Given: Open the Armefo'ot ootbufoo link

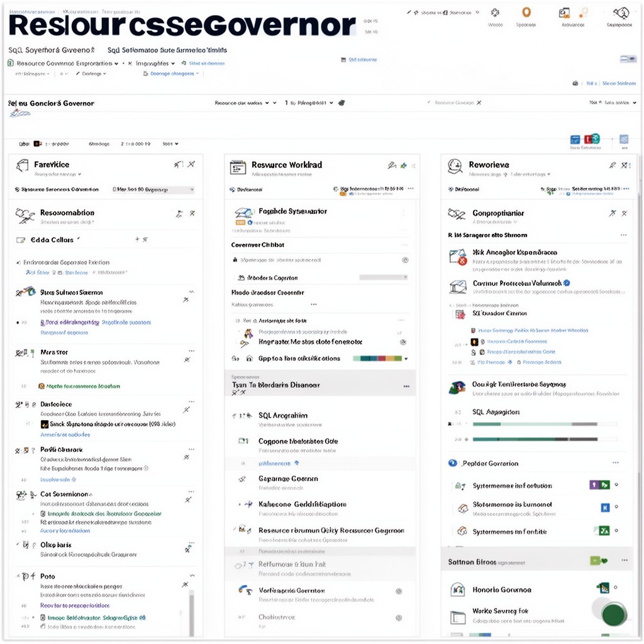Looking at the screenshot, I should [65, 435].
